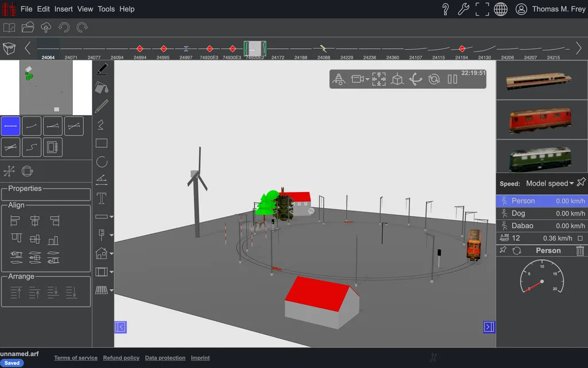Click the open book icon
The image size is (588, 368).
(9, 28)
